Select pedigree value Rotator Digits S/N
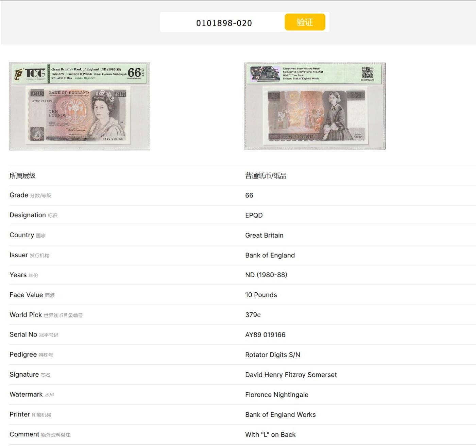Viewport: 476px width, 448px height. pos(273,355)
